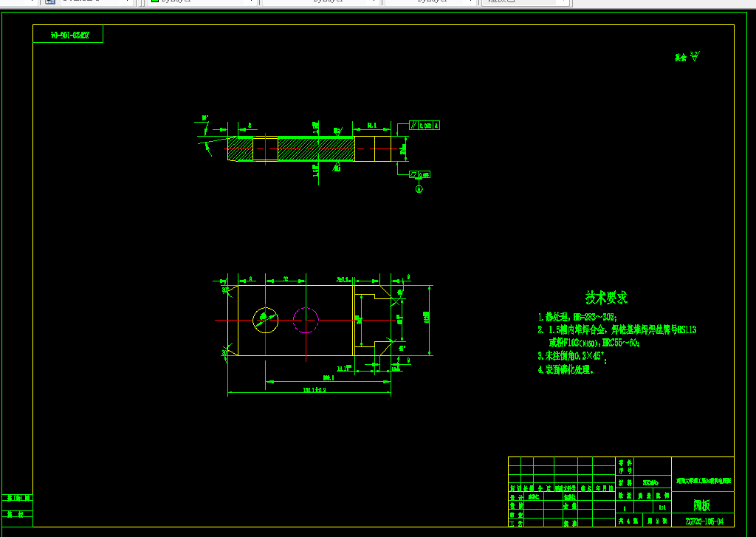Image resolution: width=756 pixels, height=537 pixels.
Task: Select the scale value 1:1 in title block
Action: (662, 508)
